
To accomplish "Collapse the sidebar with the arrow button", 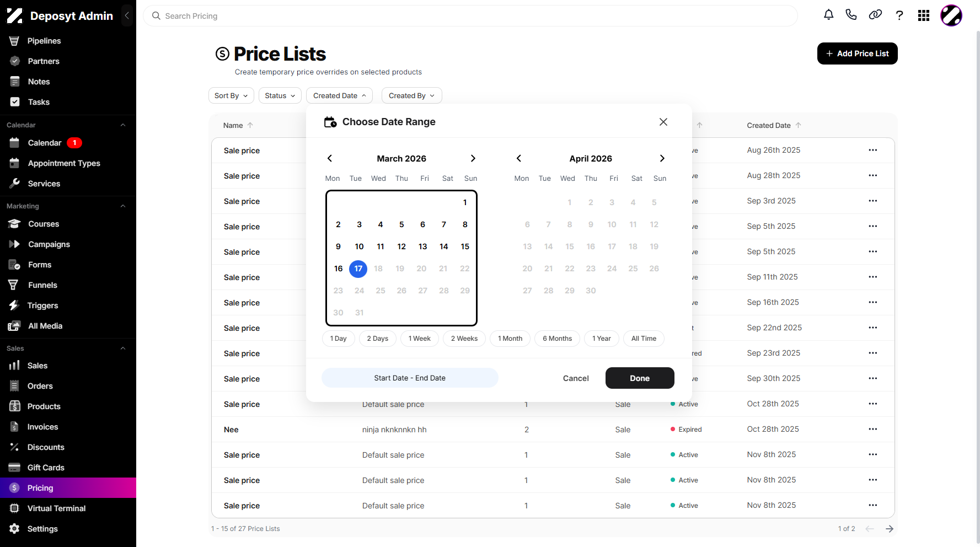I will tap(127, 15).
